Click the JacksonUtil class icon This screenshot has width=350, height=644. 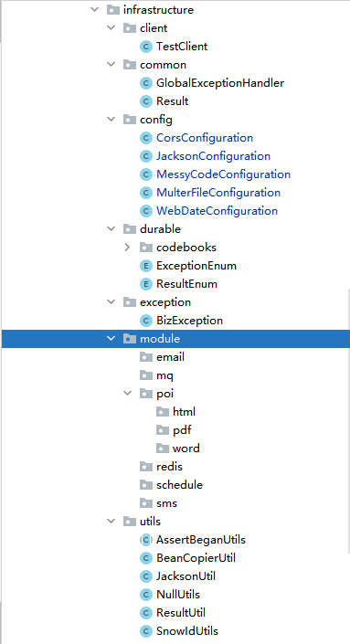pos(146,576)
